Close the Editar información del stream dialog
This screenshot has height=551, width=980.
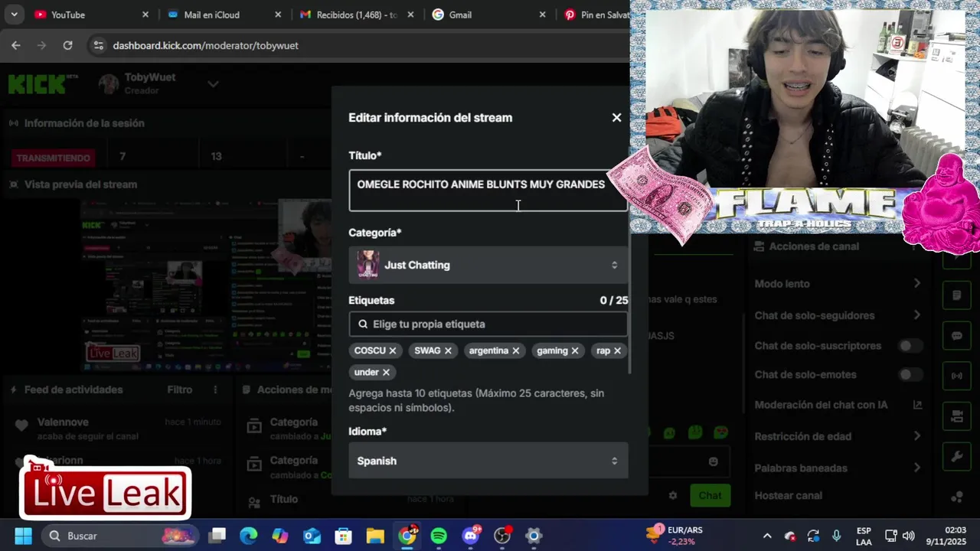[616, 118]
